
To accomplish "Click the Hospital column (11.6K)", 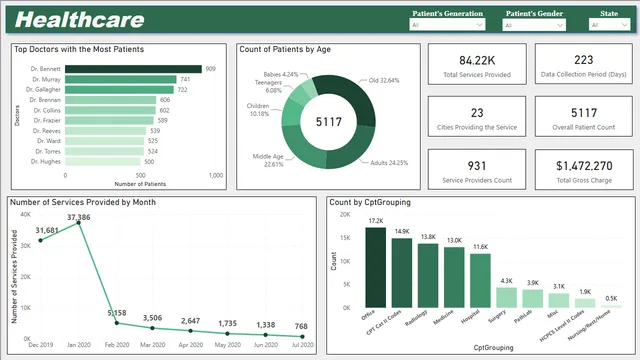I will pyautogui.click(x=480, y=280).
